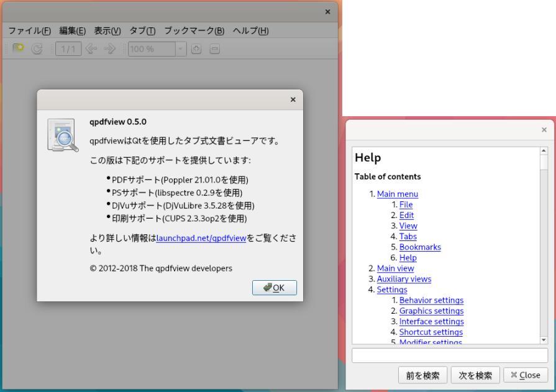
Task: Click the PDFサポート Poppler line
Action: tap(180, 180)
